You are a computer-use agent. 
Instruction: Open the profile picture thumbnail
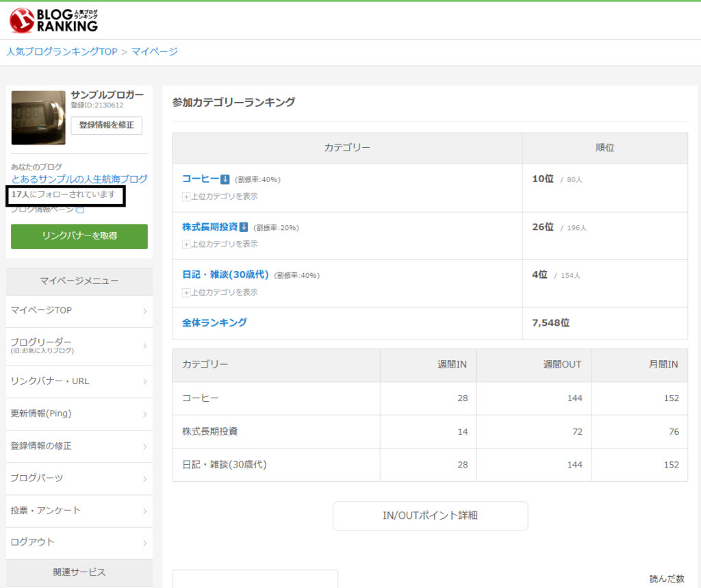pos(38,117)
